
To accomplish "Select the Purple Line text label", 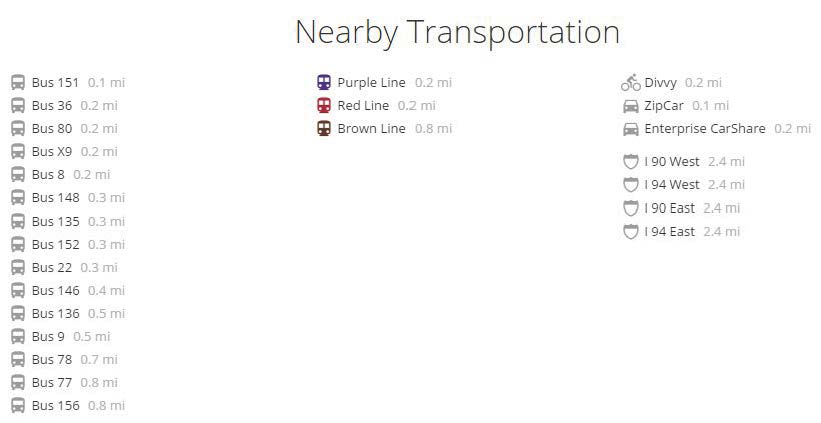I will coord(371,82).
